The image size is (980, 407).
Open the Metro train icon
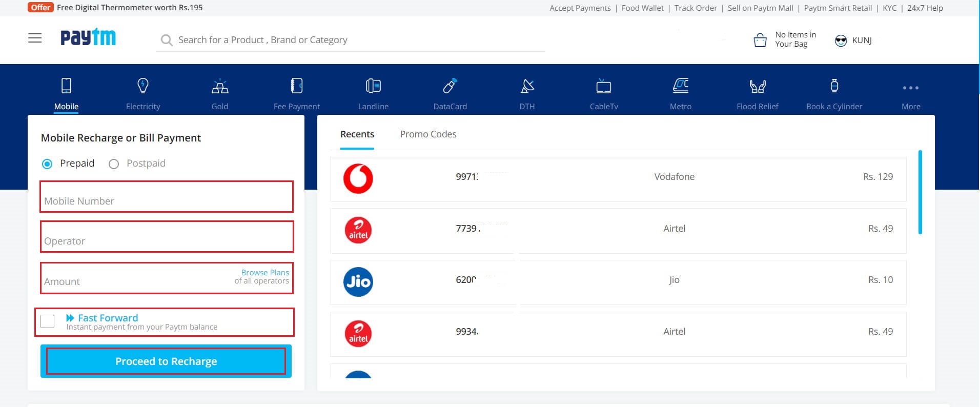[681, 86]
